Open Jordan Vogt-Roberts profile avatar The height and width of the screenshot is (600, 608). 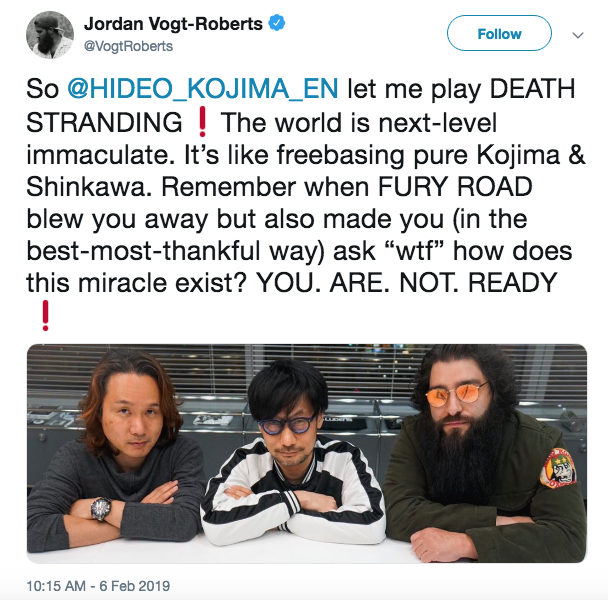(x=50, y=35)
